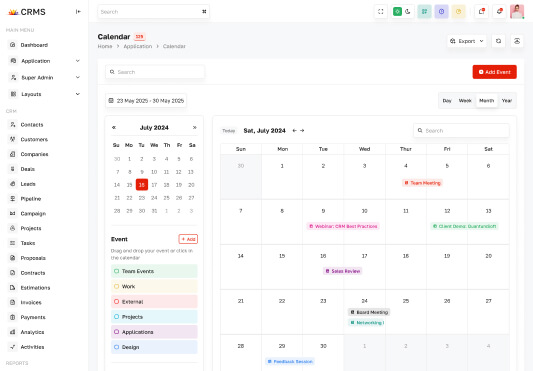Open Dashboard in sidebar

coord(34,45)
